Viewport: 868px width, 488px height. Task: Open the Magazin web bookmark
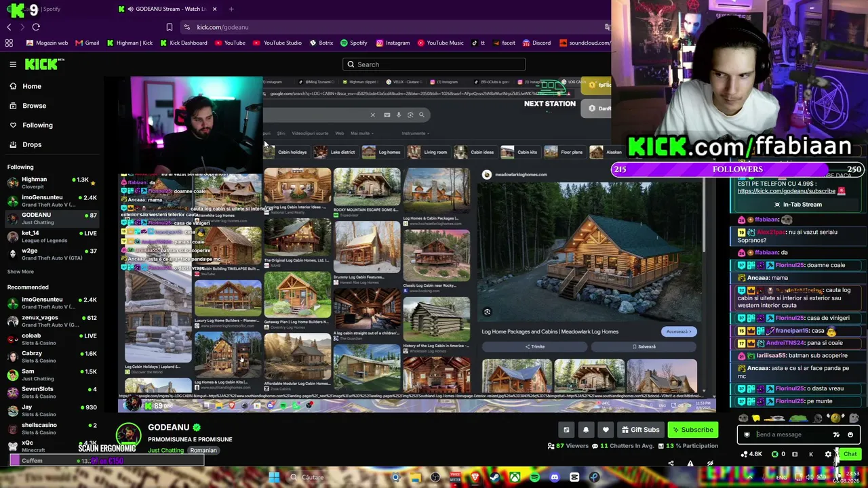coord(47,43)
